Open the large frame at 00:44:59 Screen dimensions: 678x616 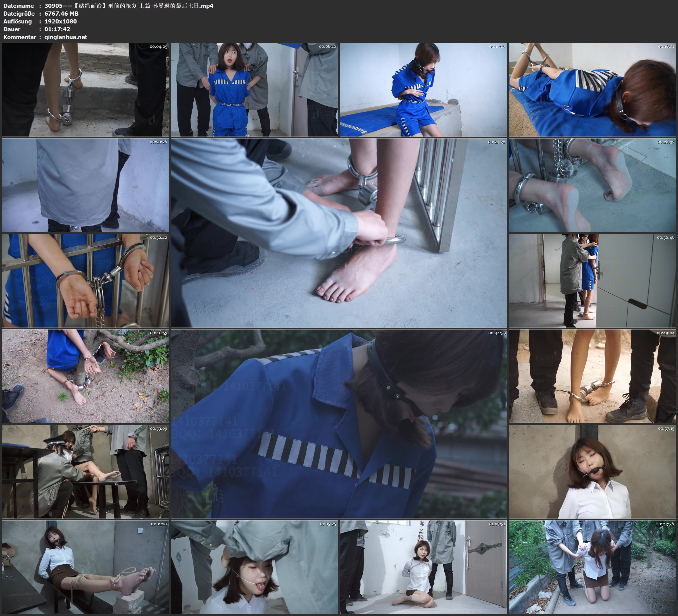coord(339,424)
